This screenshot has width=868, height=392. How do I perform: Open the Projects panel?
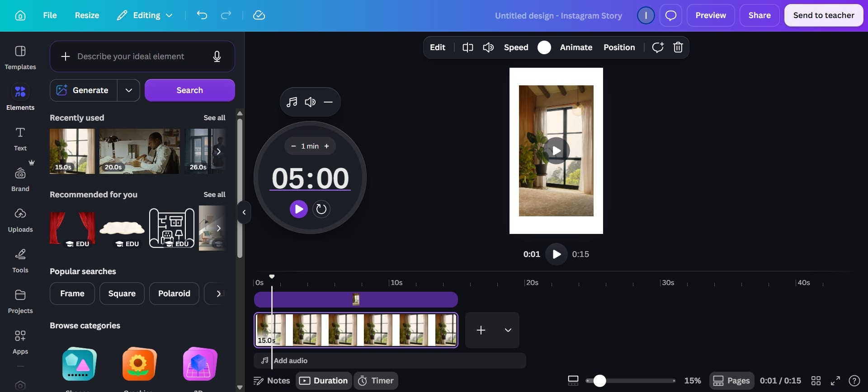coord(20,302)
